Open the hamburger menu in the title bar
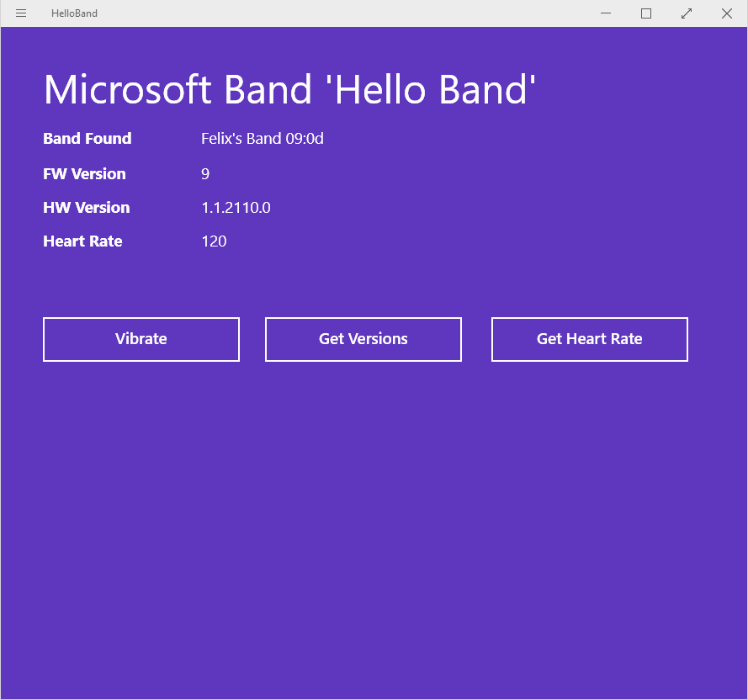The width and height of the screenshot is (748, 700). (21, 13)
